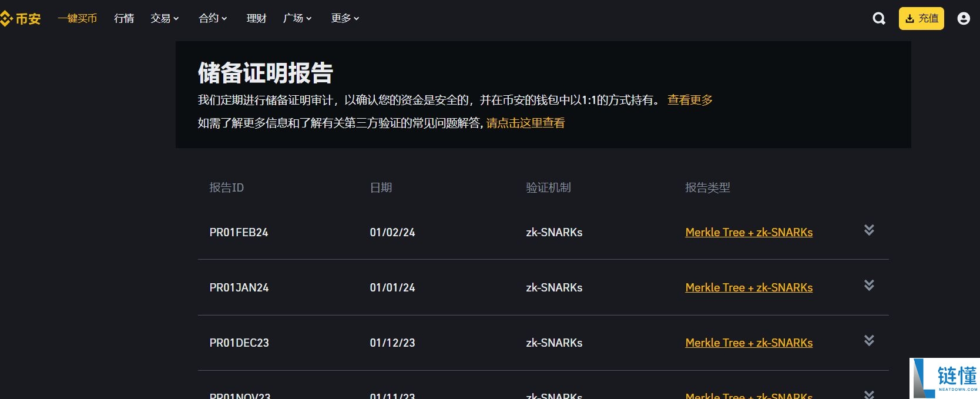Open the search magnifier icon

coord(879,19)
